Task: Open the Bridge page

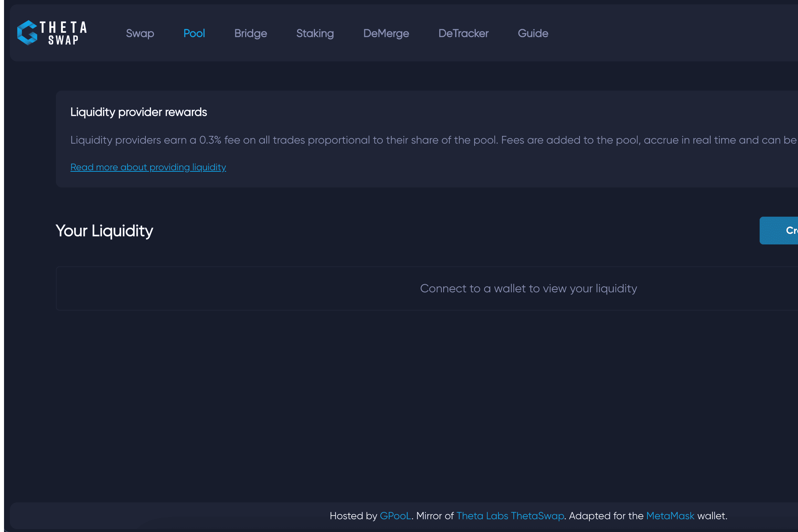Action: (250, 33)
